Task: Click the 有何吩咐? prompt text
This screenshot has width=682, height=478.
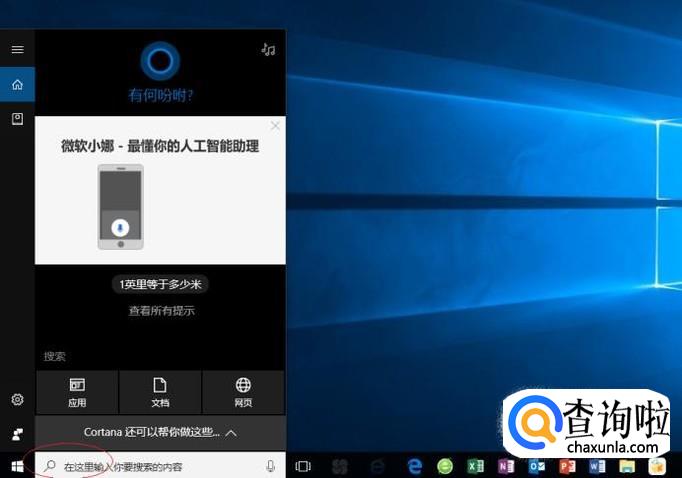Action: click(x=160, y=95)
